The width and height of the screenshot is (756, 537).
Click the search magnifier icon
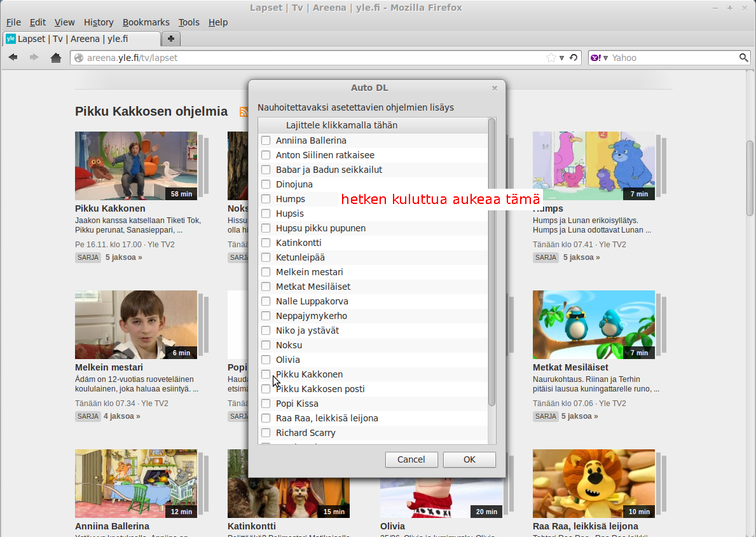click(743, 58)
